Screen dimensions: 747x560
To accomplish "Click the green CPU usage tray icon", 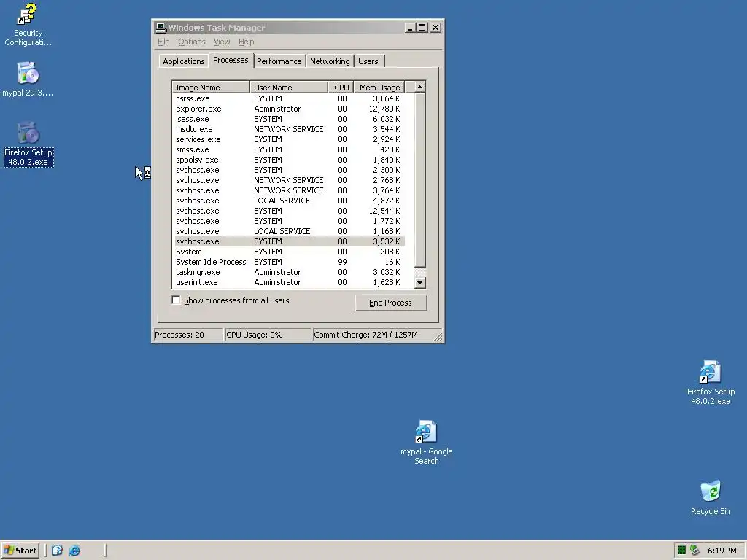I will click(682, 551).
